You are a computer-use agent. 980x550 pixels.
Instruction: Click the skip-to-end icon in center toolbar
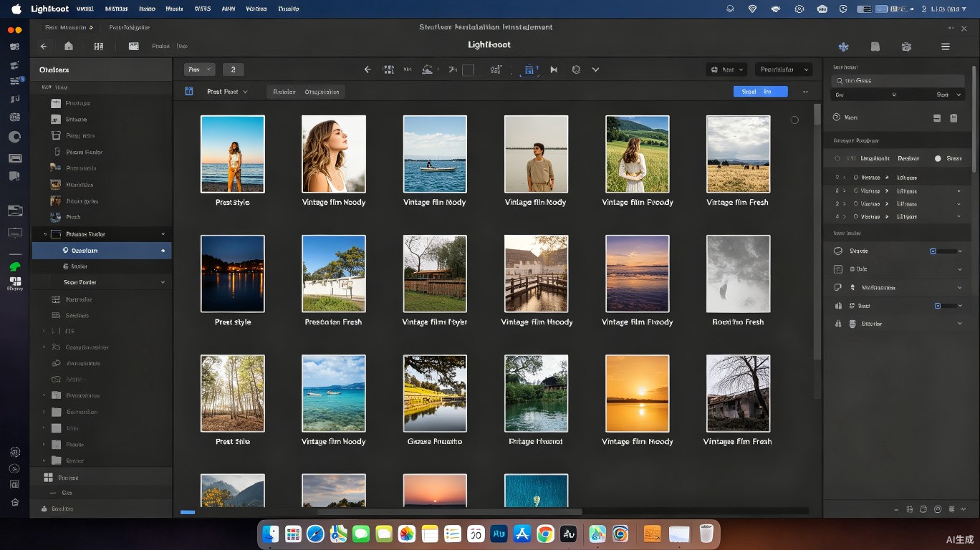coord(554,69)
